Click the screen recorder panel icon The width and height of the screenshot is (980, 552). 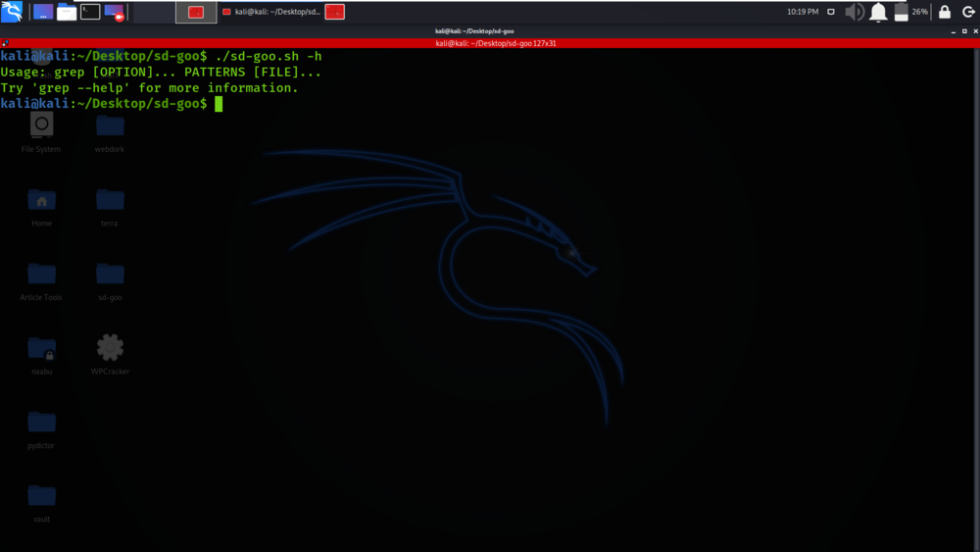115,12
